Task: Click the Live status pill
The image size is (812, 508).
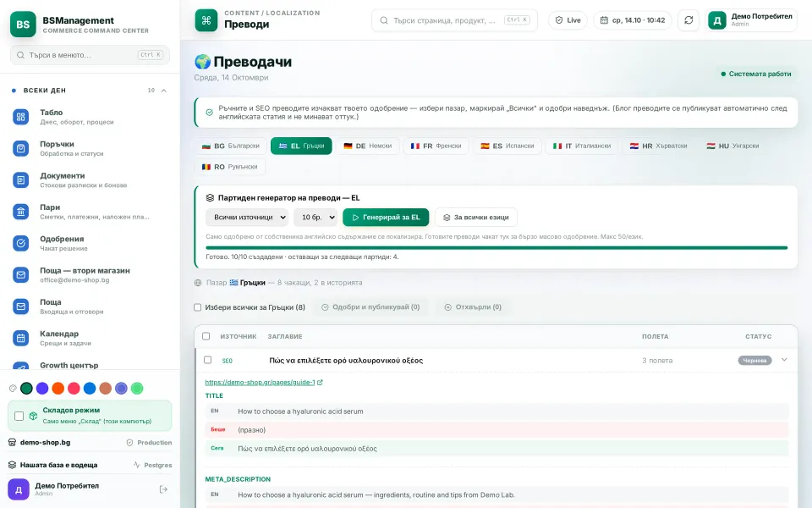Action: (568, 20)
